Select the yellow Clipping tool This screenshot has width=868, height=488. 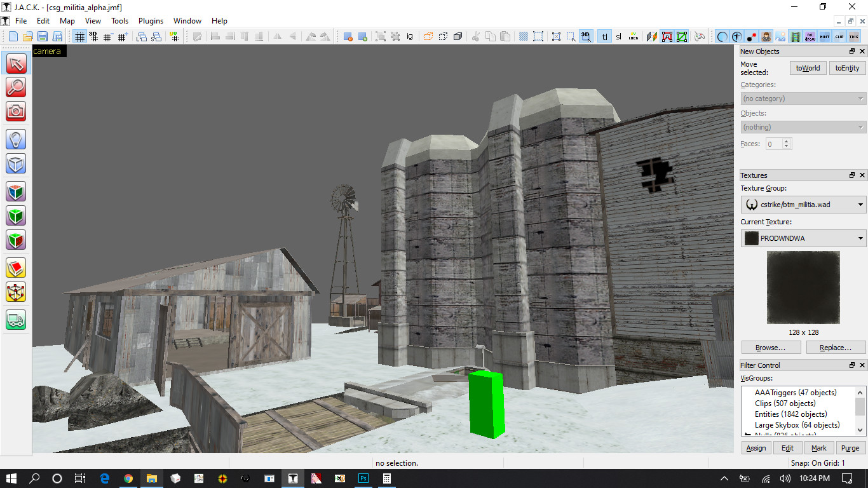point(16,268)
